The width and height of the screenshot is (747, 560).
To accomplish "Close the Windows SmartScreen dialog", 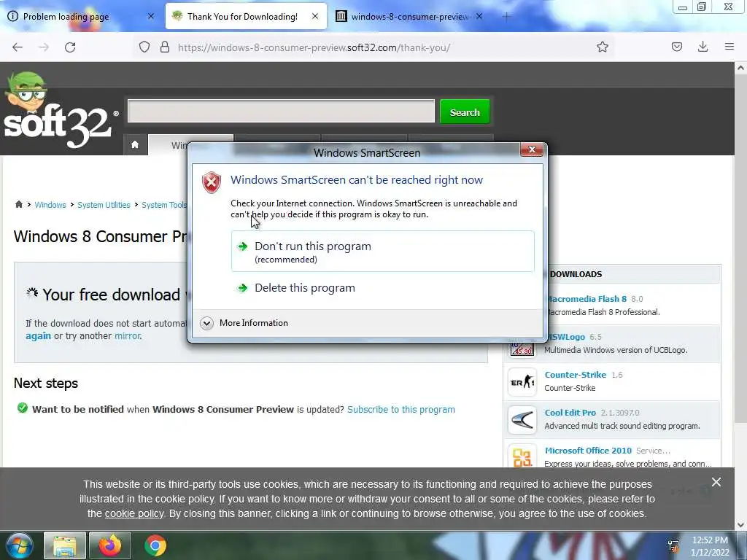I will pyautogui.click(x=532, y=149).
